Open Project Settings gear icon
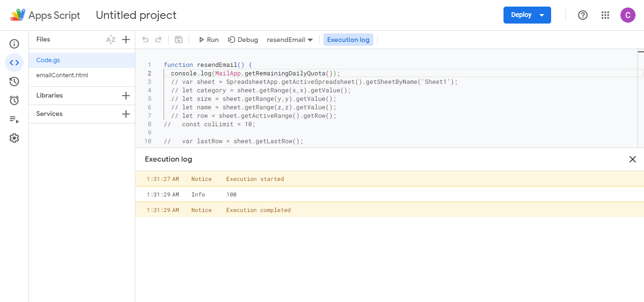The height and width of the screenshot is (302, 644). click(14, 138)
